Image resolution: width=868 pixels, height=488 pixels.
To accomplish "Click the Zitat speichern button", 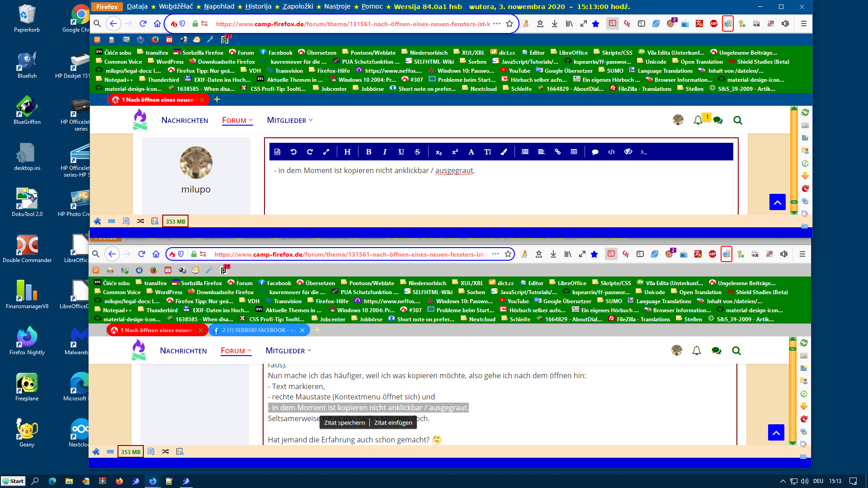I will click(344, 422).
